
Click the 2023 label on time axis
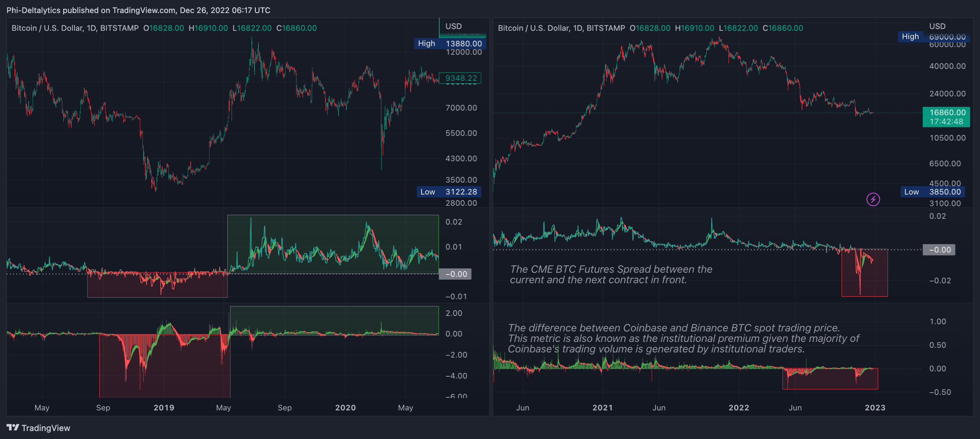tap(875, 407)
